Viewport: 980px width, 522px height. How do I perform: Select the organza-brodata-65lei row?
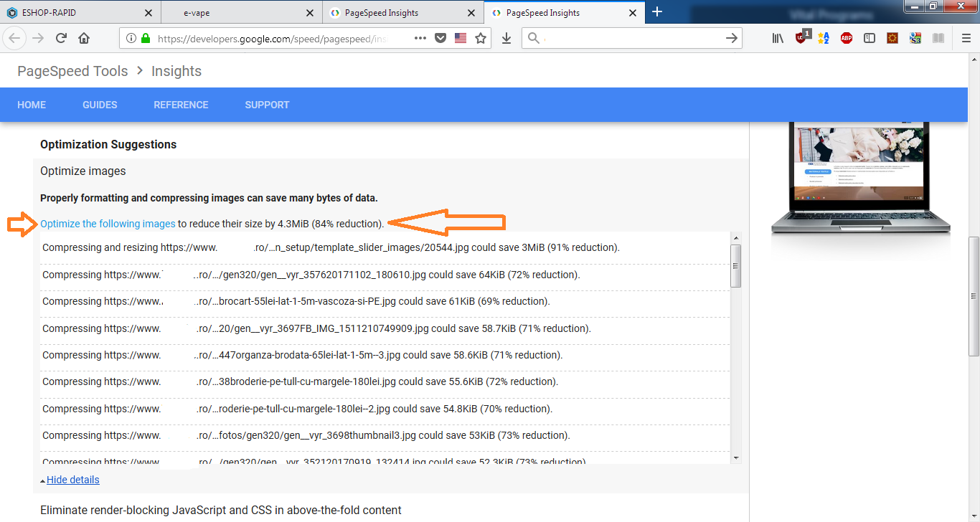pyautogui.click(x=385, y=355)
